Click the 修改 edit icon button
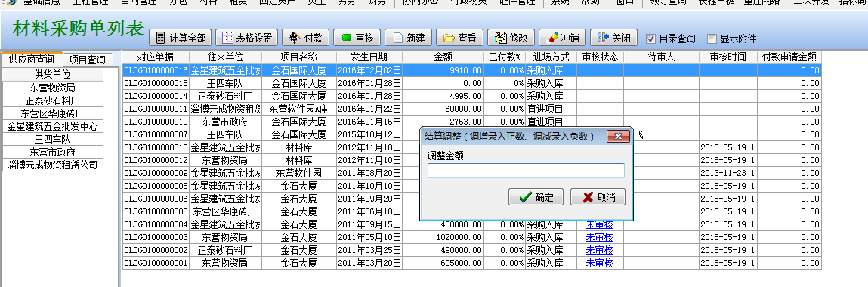 [x=500, y=39]
